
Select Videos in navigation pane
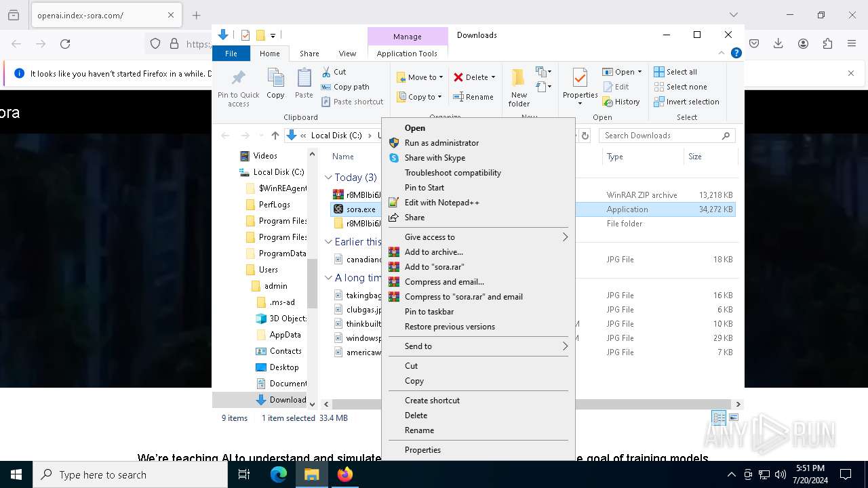click(x=265, y=156)
